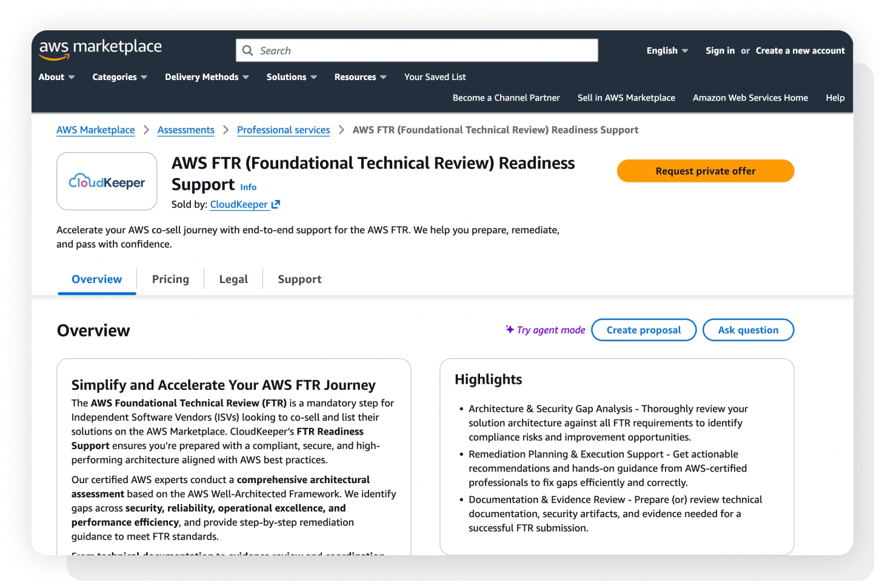Click the AWS Marketplace logo
This screenshot has height=588, width=885.
pyautogui.click(x=101, y=49)
